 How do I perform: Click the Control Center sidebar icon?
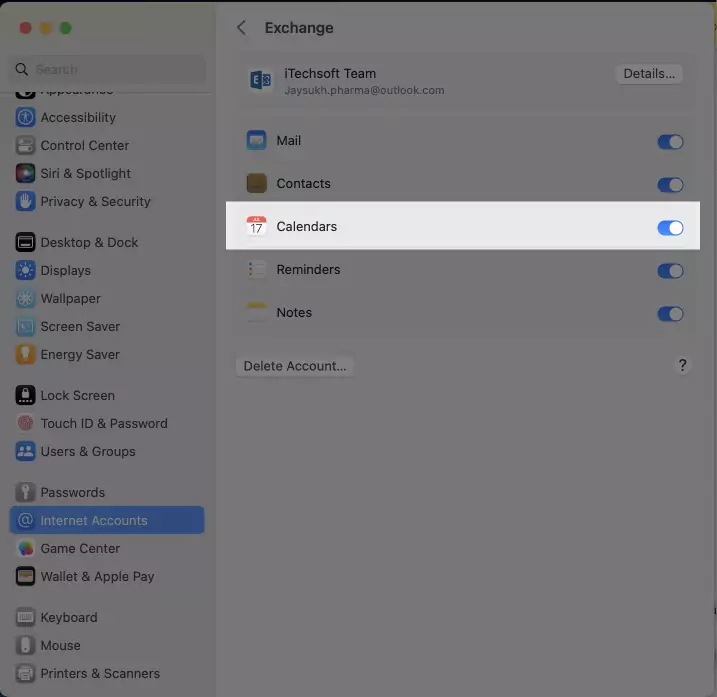(25, 145)
